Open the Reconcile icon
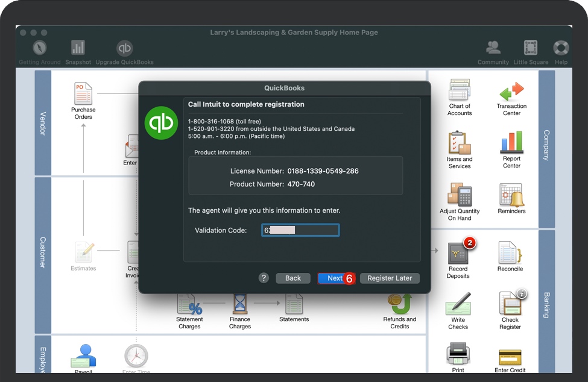 pyautogui.click(x=510, y=253)
